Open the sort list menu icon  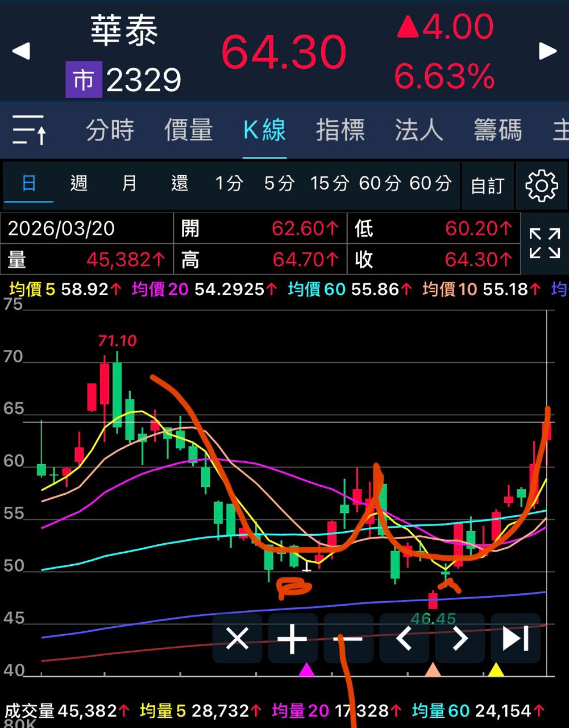[30, 130]
